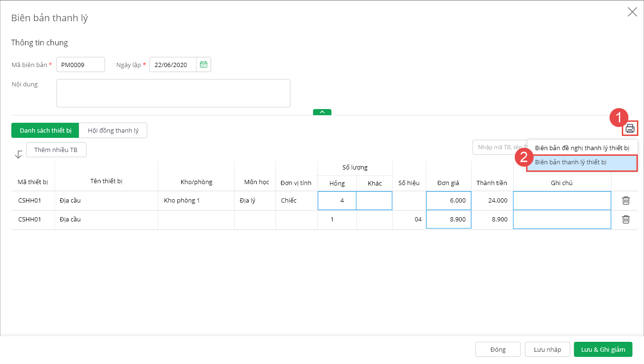The image size is (644, 364).
Task: Open the calendar date picker icon
Action: click(x=203, y=65)
